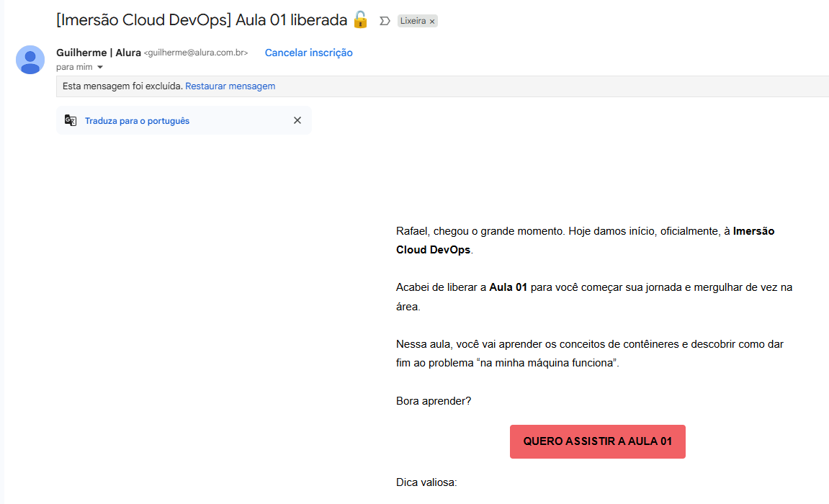
Task: Click the translate icon in translation bar
Action: click(x=71, y=120)
